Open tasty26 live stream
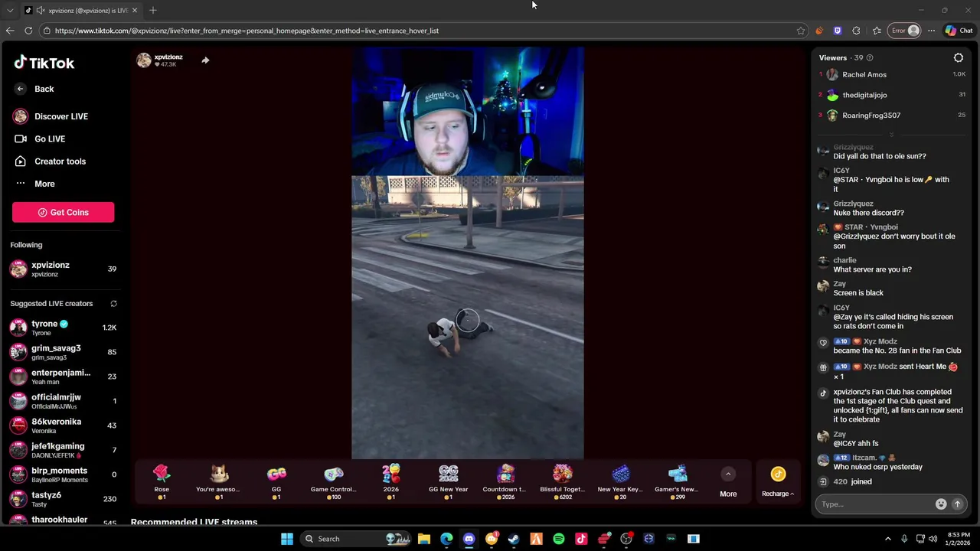Image resolution: width=980 pixels, height=551 pixels. click(63, 499)
